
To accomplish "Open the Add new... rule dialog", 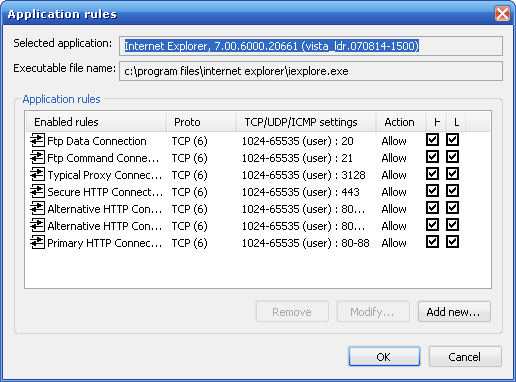I will (454, 312).
